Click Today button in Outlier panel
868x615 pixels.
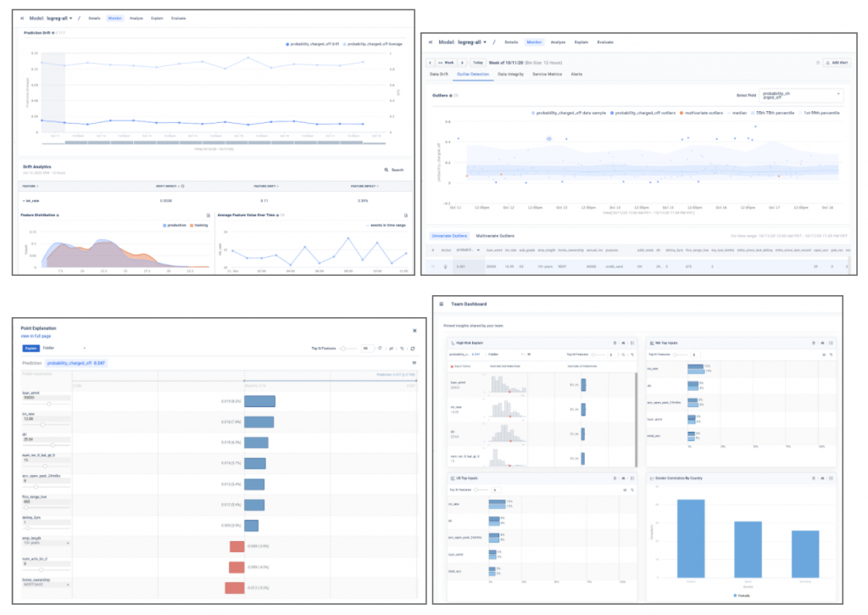tap(478, 63)
